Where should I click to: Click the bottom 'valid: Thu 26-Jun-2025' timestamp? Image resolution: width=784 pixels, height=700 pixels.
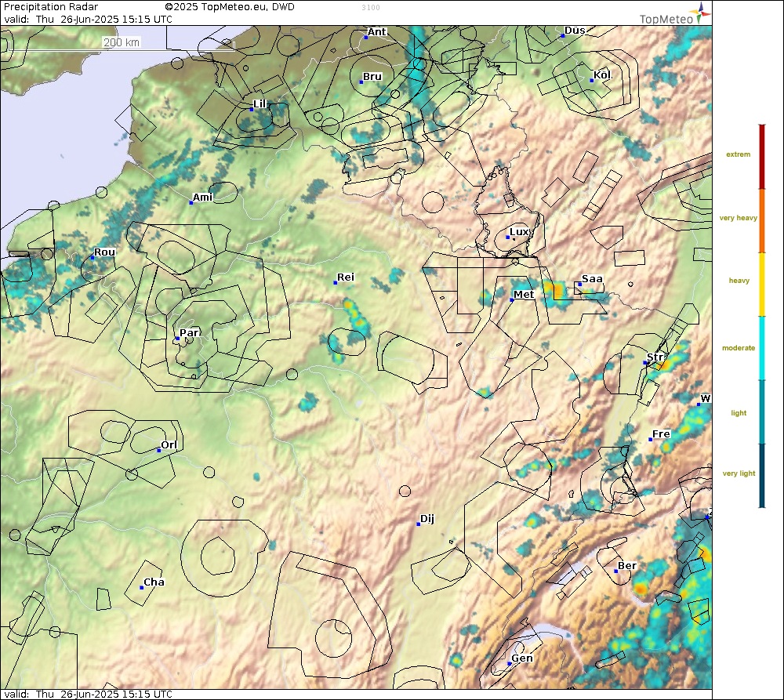tap(88, 695)
